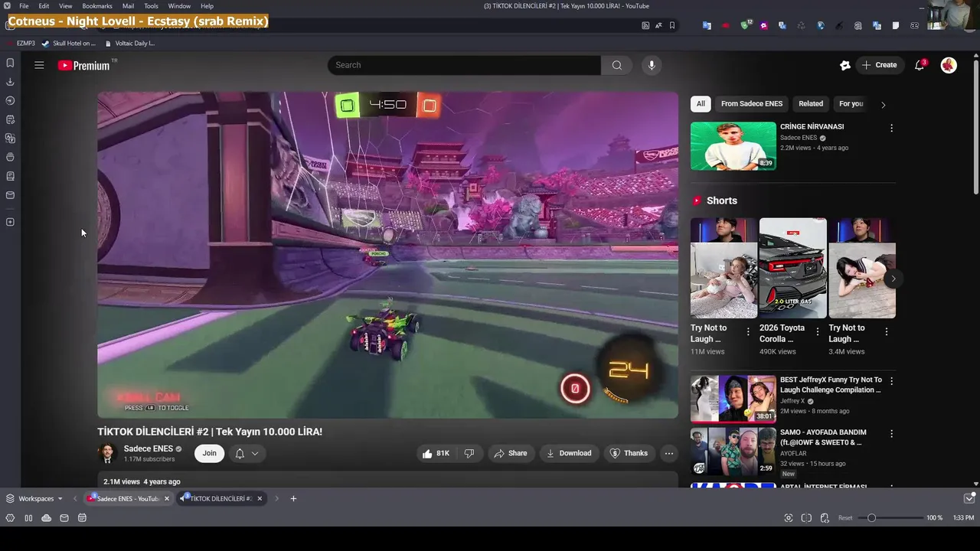Image resolution: width=980 pixels, height=551 pixels.
Task: Open a new tab with plus button
Action: pyautogui.click(x=293, y=498)
